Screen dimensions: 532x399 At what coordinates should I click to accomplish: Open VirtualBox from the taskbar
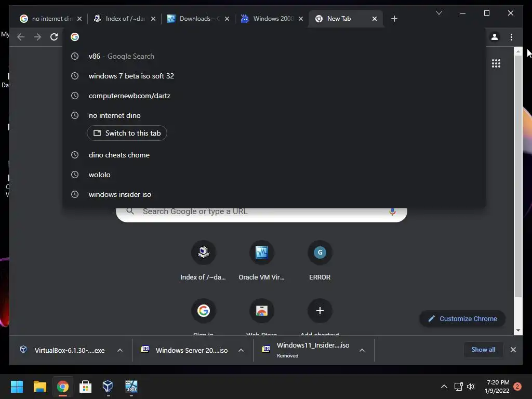[108, 387]
